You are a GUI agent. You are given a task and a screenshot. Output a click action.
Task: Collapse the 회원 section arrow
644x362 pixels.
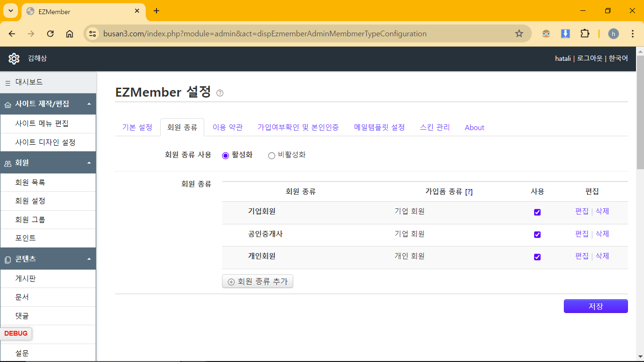click(x=89, y=163)
